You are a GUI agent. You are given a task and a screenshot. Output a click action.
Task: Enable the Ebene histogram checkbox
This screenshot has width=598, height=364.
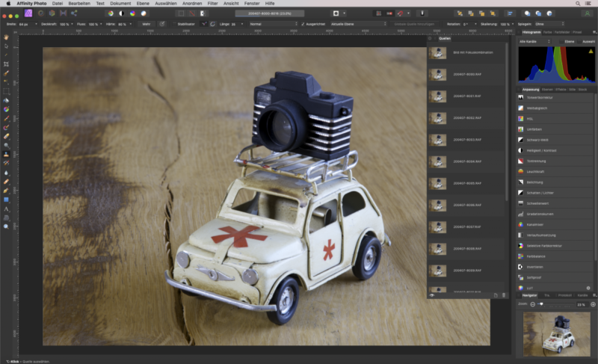point(561,42)
